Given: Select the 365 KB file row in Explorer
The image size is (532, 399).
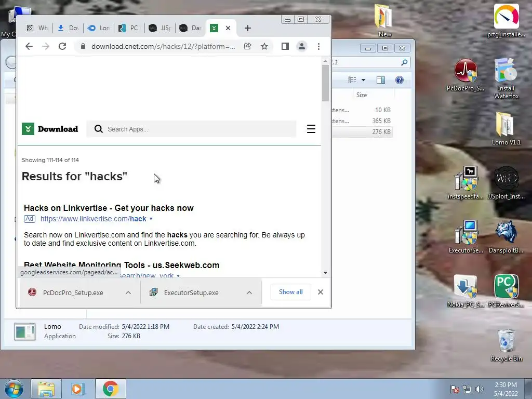Looking at the screenshot, I should [x=362, y=121].
